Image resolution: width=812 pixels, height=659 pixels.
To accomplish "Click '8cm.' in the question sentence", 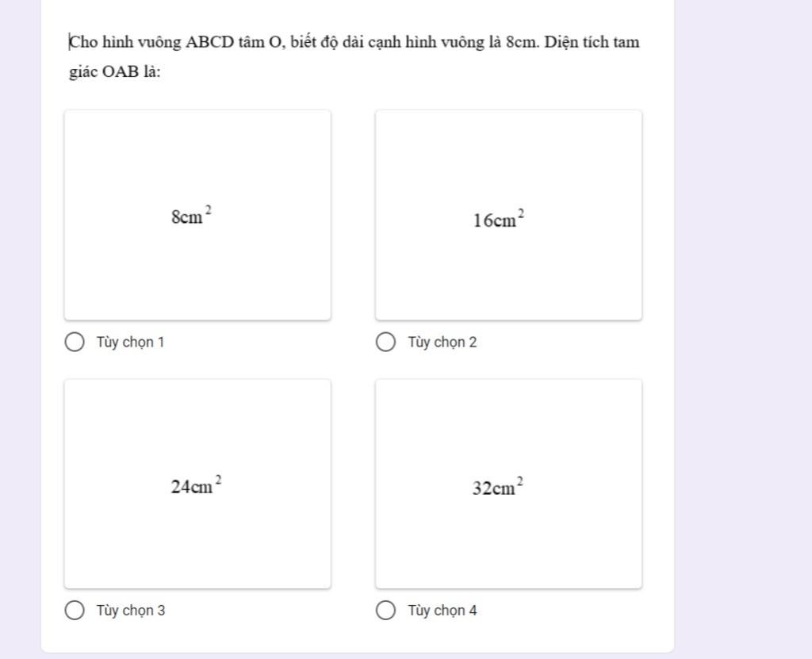I will pos(522,42).
